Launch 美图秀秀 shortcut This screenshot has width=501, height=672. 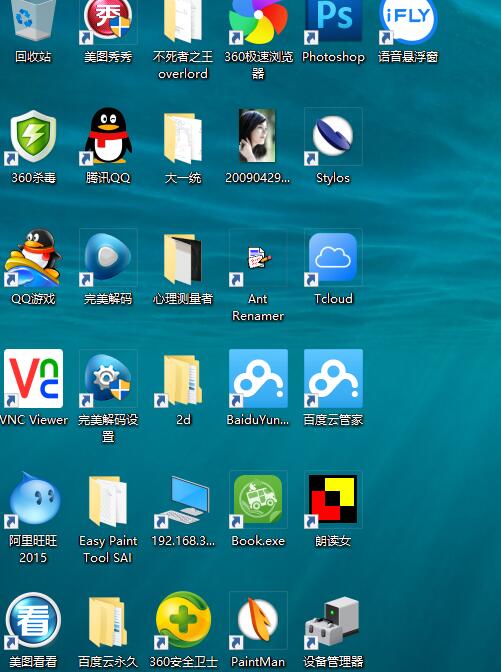(108, 21)
